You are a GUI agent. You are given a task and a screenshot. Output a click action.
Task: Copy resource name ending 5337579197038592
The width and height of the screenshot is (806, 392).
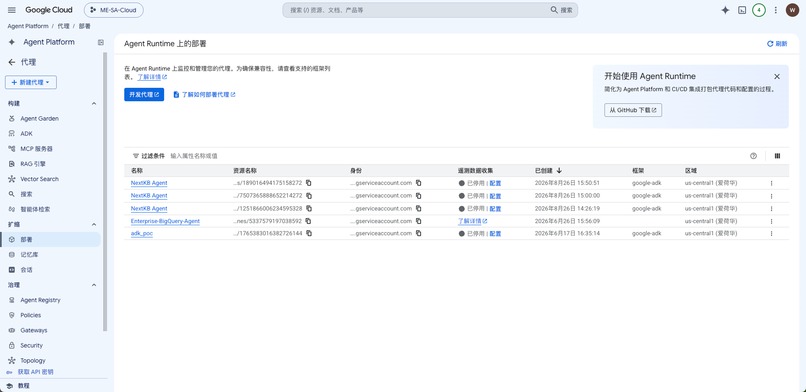[308, 221]
